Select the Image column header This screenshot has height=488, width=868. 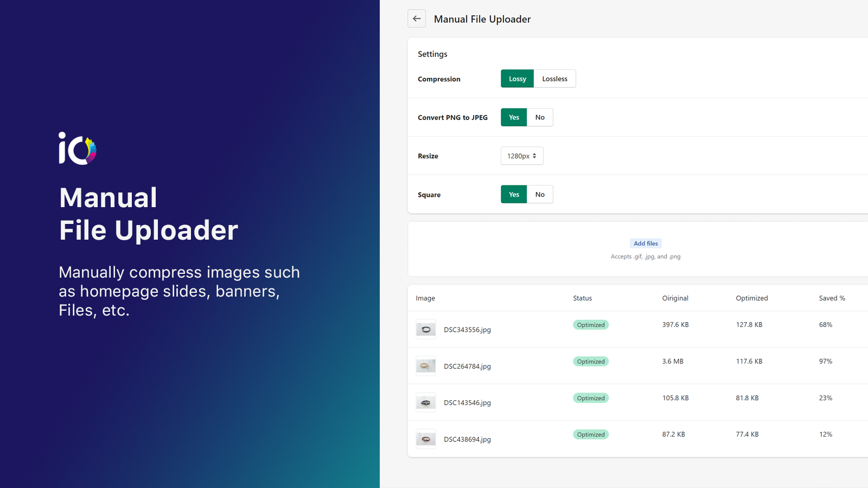pyautogui.click(x=425, y=298)
